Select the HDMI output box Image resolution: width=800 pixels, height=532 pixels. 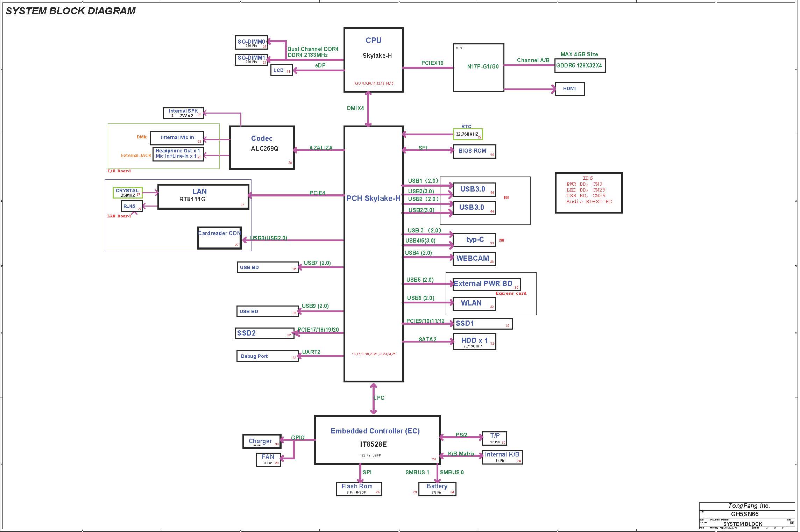point(569,89)
